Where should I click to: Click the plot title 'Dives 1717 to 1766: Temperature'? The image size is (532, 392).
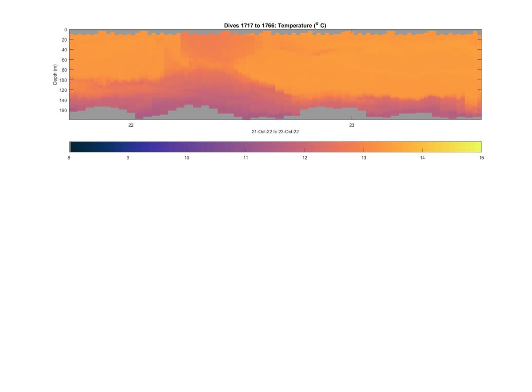pyautogui.click(x=275, y=26)
